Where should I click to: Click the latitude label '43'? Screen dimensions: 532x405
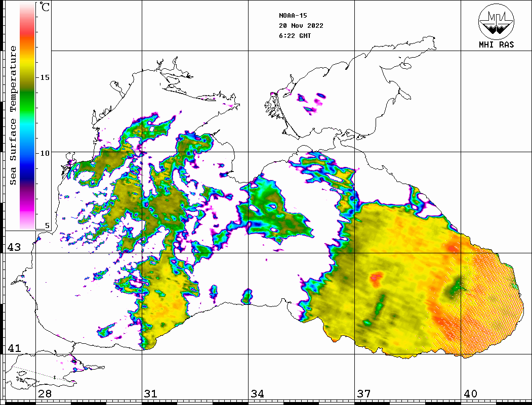[x=14, y=247]
